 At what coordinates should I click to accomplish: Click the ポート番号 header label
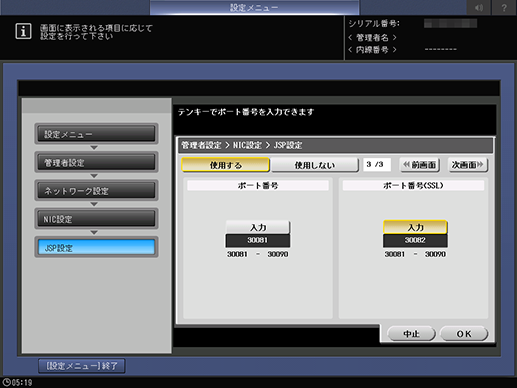coord(258,186)
